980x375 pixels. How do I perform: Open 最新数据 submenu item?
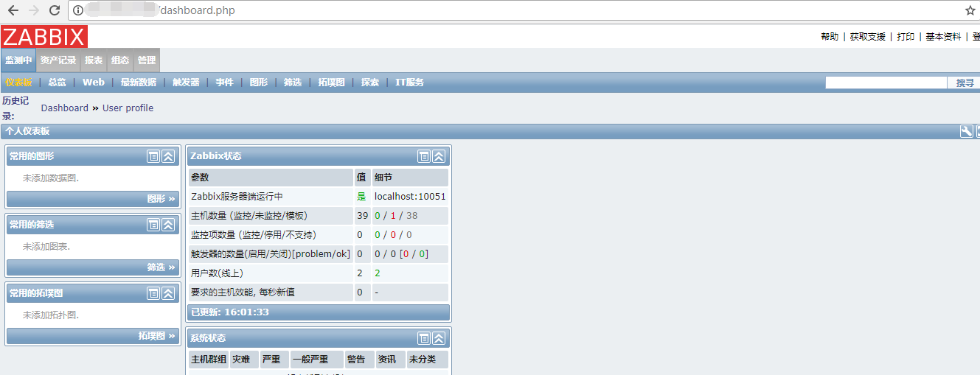pos(139,83)
